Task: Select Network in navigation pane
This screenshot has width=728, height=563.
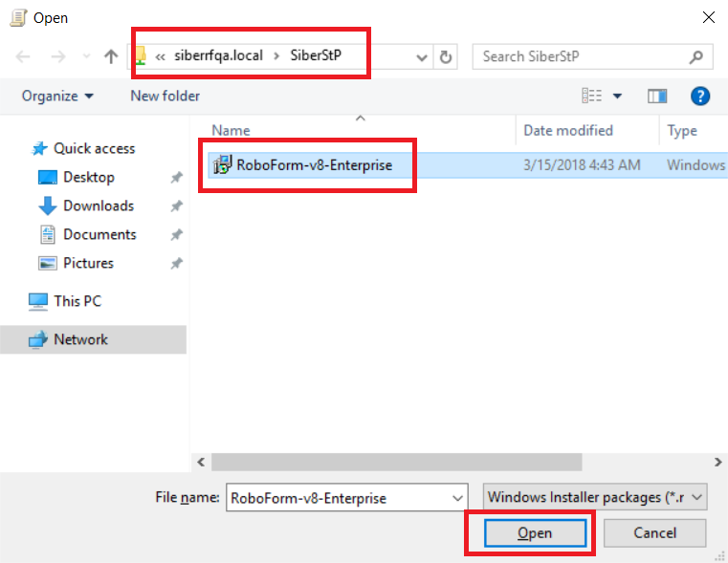Action: (80, 339)
